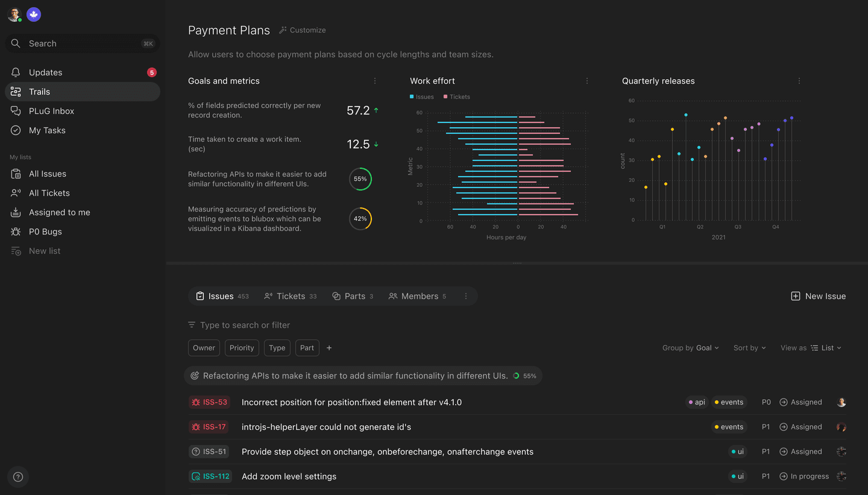868x495 pixels.
Task: Click the My Tasks checkmark icon
Action: click(x=16, y=130)
